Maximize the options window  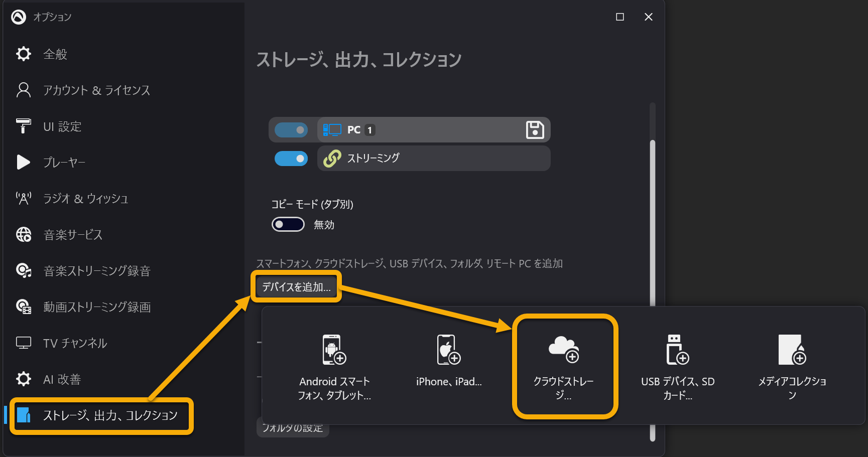click(x=620, y=17)
